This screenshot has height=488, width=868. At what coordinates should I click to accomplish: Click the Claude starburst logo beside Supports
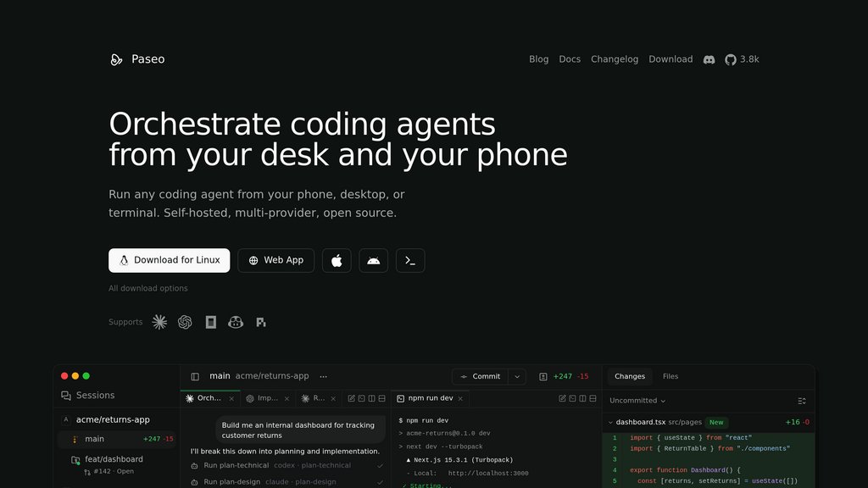click(159, 322)
